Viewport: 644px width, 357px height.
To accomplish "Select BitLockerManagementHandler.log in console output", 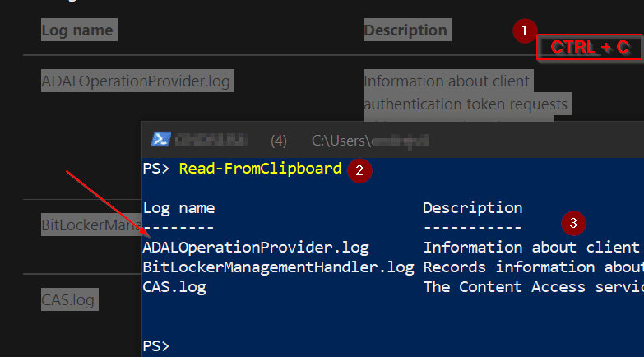I will click(x=278, y=267).
